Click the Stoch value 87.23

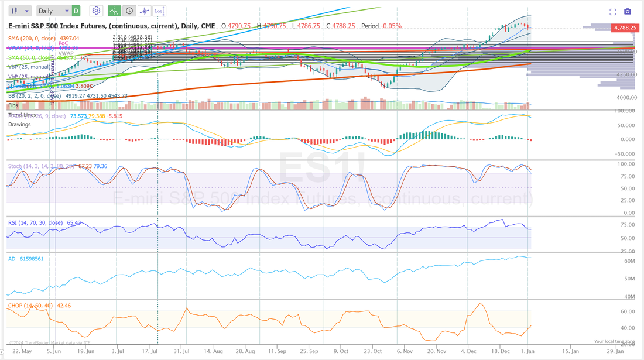[85, 166]
